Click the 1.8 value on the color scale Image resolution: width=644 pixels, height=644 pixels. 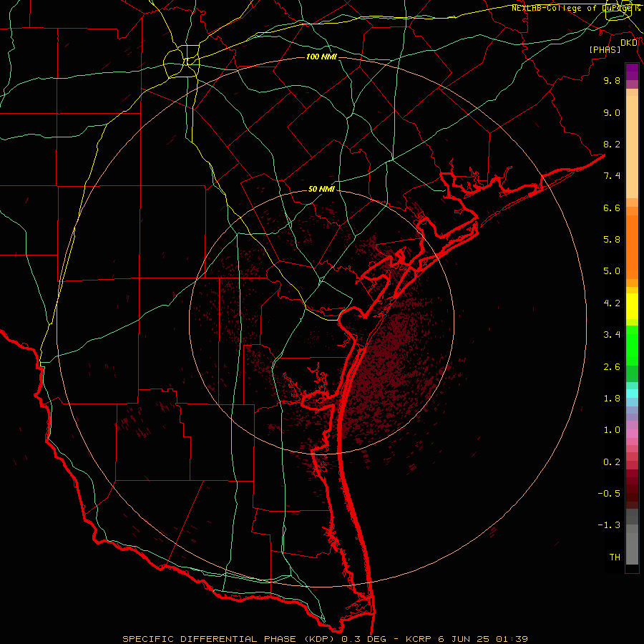pyautogui.click(x=612, y=399)
